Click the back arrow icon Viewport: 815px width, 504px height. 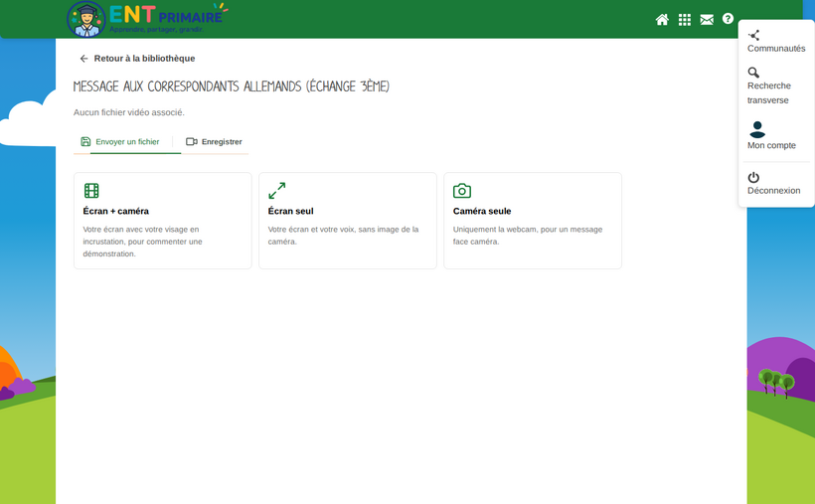point(83,59)
